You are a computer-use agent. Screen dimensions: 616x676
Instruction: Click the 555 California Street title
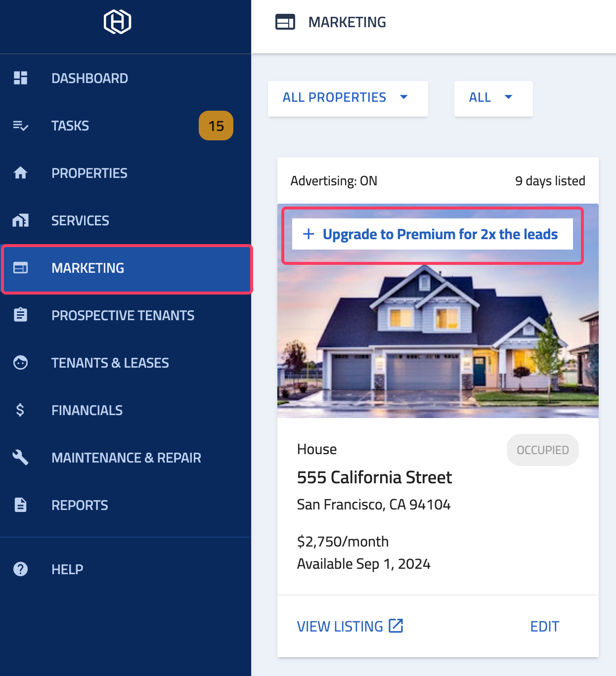[x=374, y=477]
